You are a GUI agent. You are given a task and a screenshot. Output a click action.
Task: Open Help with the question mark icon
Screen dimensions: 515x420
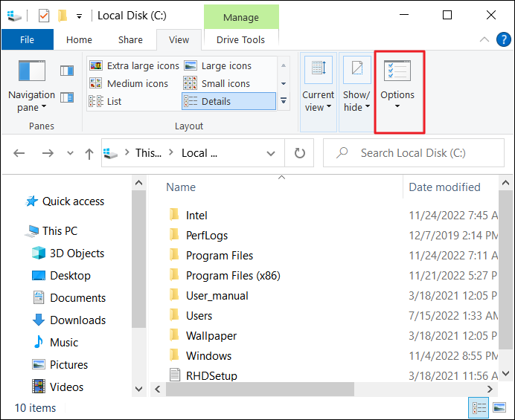point(504,39)
